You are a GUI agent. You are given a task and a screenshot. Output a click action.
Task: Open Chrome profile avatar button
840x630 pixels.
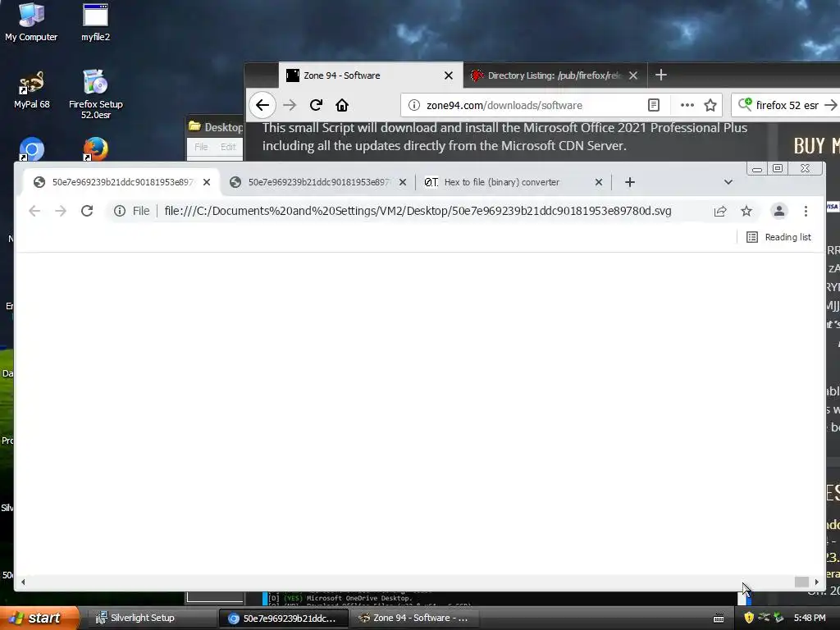point(779,211)
